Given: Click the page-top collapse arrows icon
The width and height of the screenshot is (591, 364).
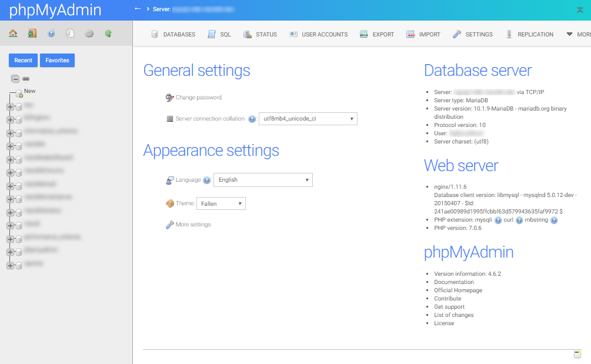Looking at the screenshot, I should coord(580,10).
